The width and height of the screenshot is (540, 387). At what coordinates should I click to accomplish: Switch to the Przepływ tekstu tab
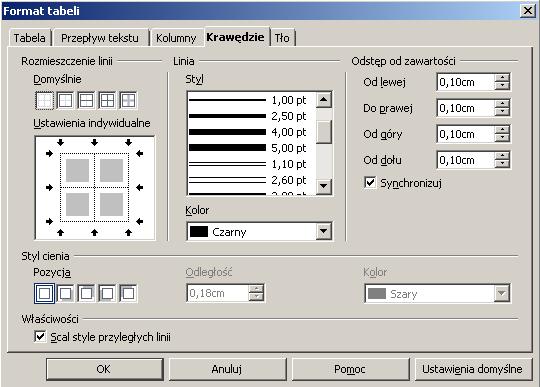click(100, 38)
